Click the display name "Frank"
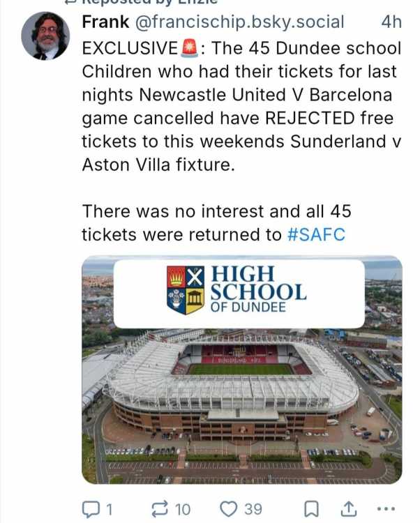The height and width of the screenshot is (523, 420). click(105, 22)
